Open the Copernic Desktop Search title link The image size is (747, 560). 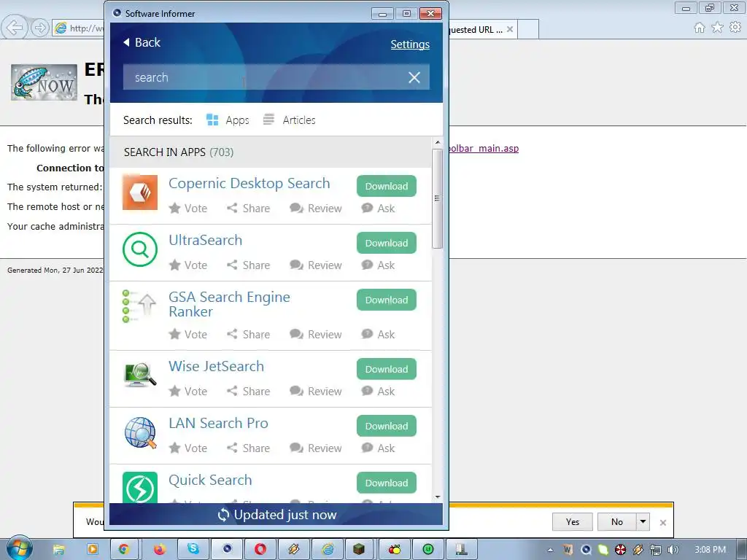249,183
